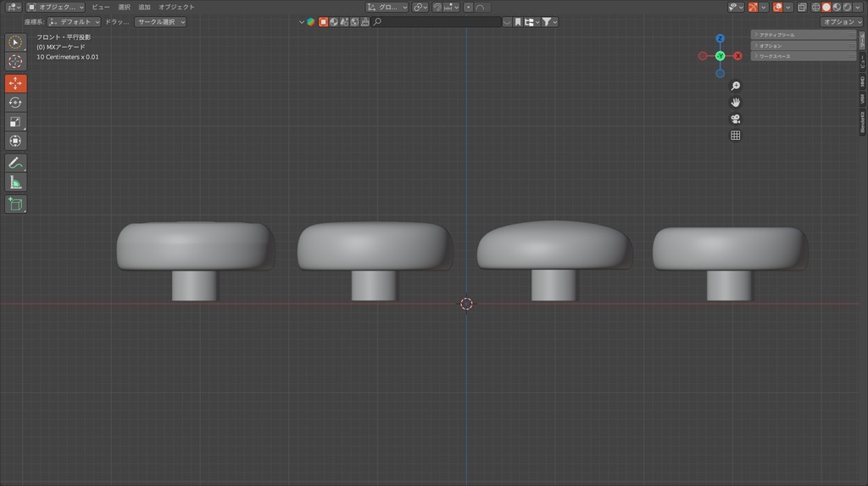
Task: Open the オブジェクト mode dropdown
Action: (x=55, y=7)
